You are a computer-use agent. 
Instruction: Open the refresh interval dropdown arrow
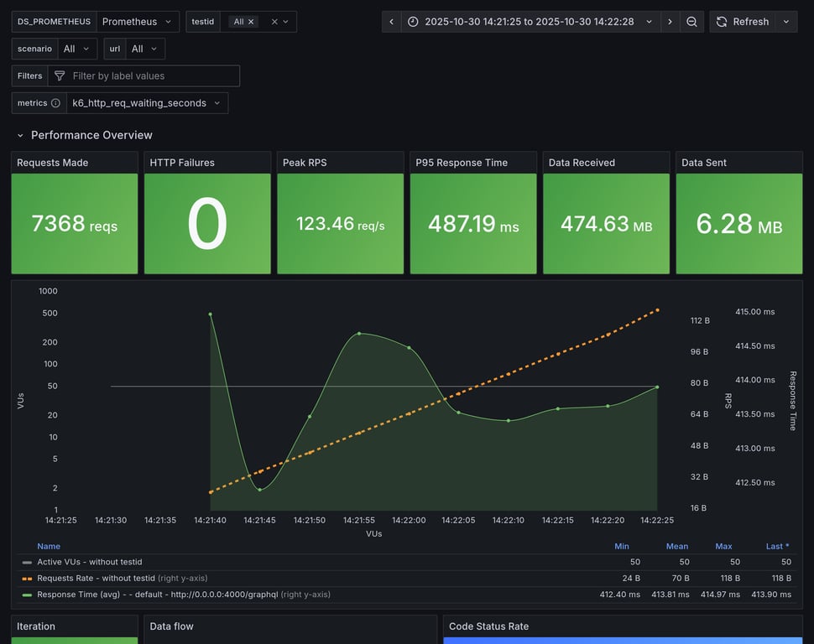pyautogui.click(x=786, y=22)
